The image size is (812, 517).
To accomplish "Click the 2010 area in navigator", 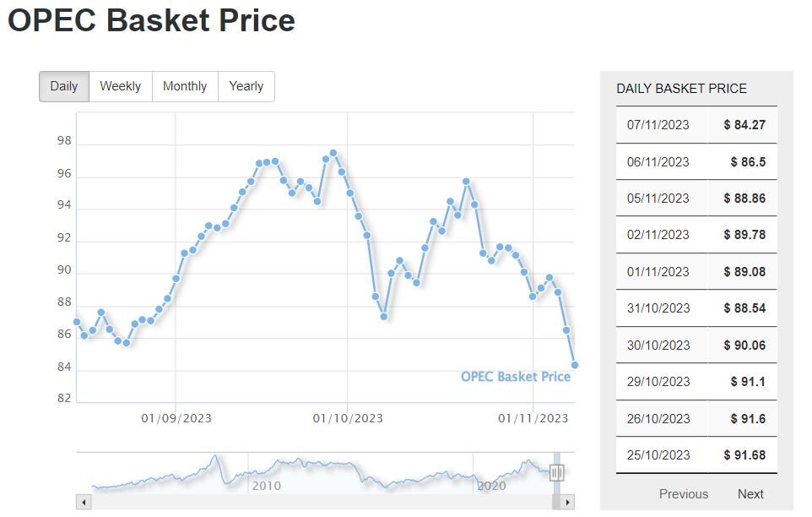I will pyautogui.click(x=267, y=486).
